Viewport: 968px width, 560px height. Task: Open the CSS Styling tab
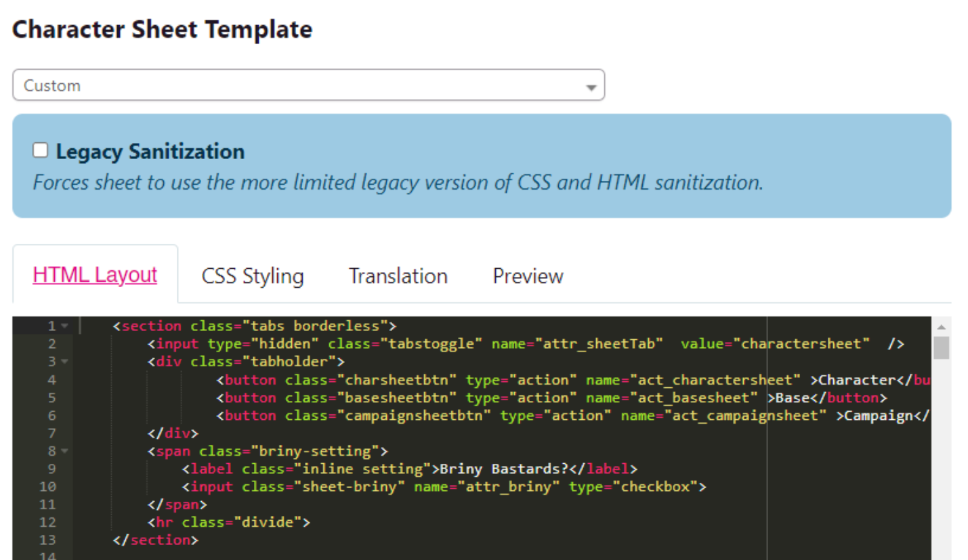click(x=253, y=276)
